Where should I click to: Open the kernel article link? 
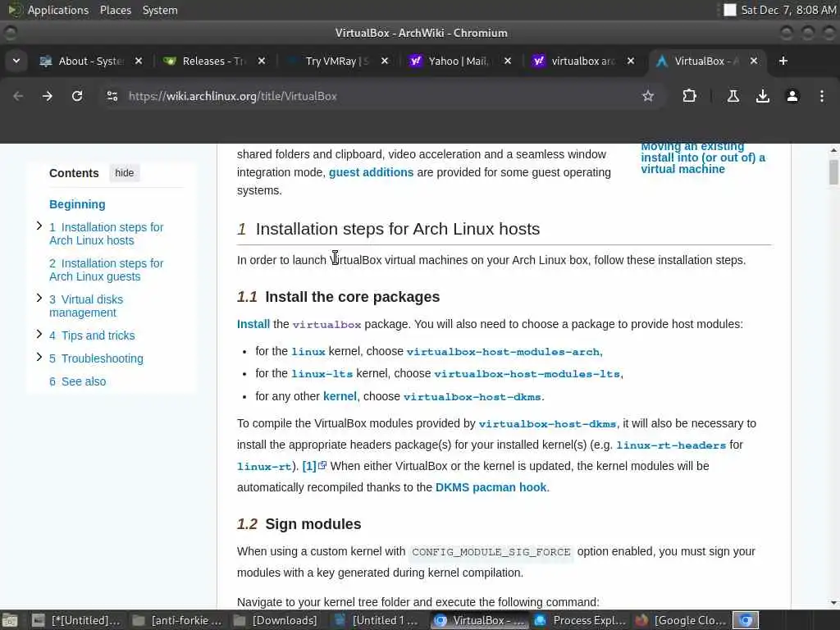(340, 396)
